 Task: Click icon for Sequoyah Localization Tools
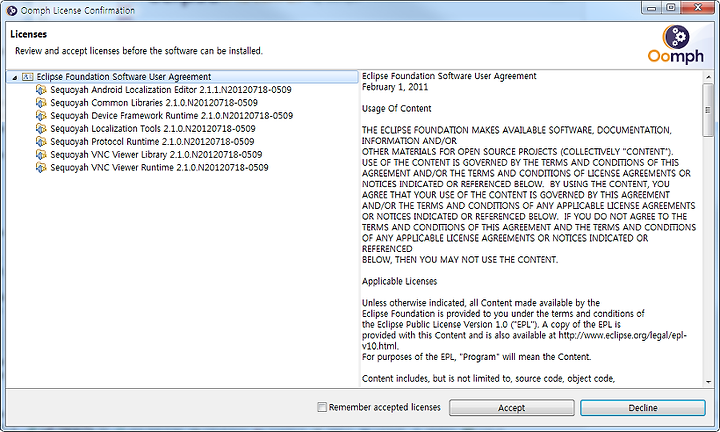tap(41, 129)
